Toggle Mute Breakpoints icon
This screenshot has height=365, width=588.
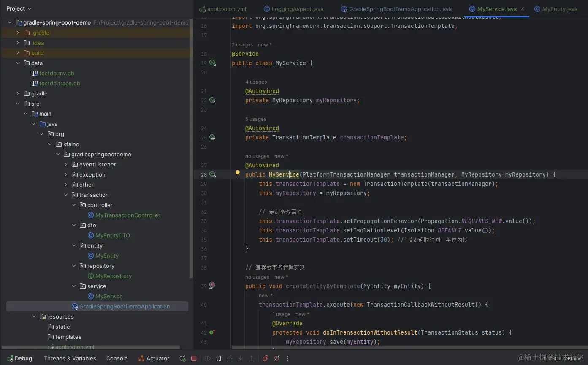[x=276, y=358]
